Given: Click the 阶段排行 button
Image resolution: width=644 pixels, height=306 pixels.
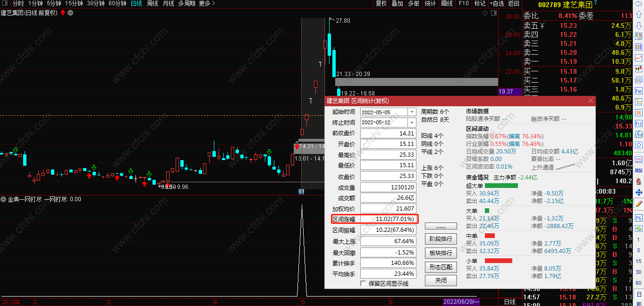Looking at the screenshot, I should tap(441, 239).
